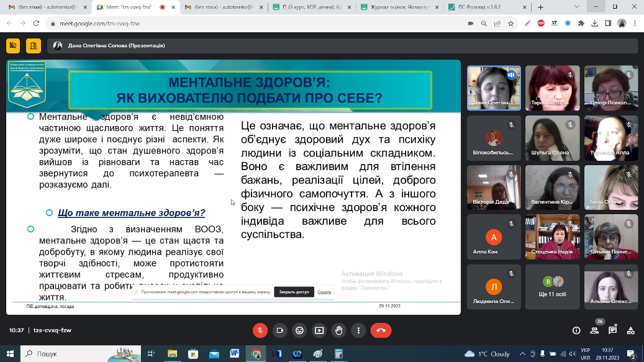Reload the Meet page
The width and height of the screenshot is (644, 362).
pos(36,24)
